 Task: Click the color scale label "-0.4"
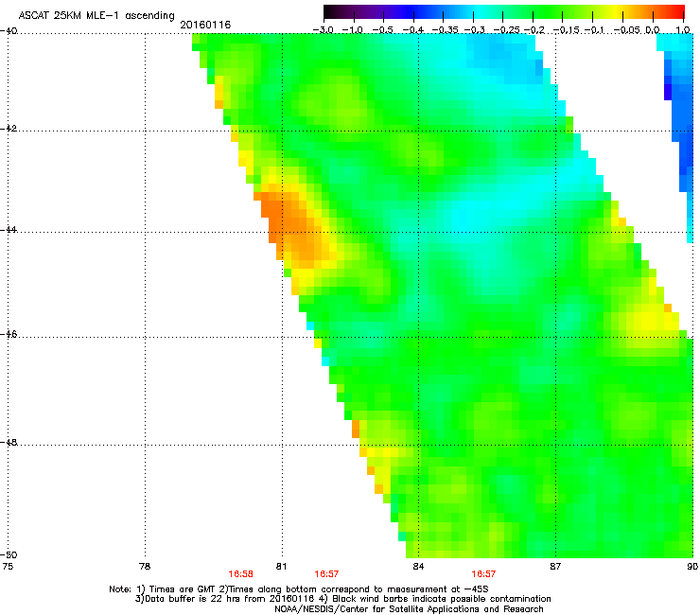tap(412, 30)
